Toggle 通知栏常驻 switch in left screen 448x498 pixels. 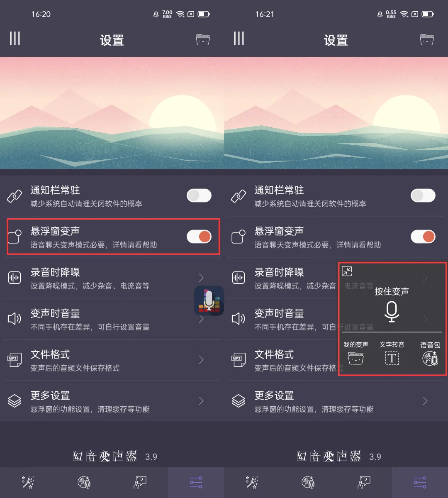(199, 195)
